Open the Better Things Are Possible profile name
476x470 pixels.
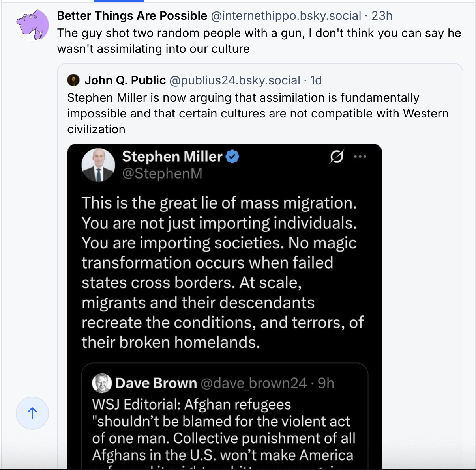(132, 16)
